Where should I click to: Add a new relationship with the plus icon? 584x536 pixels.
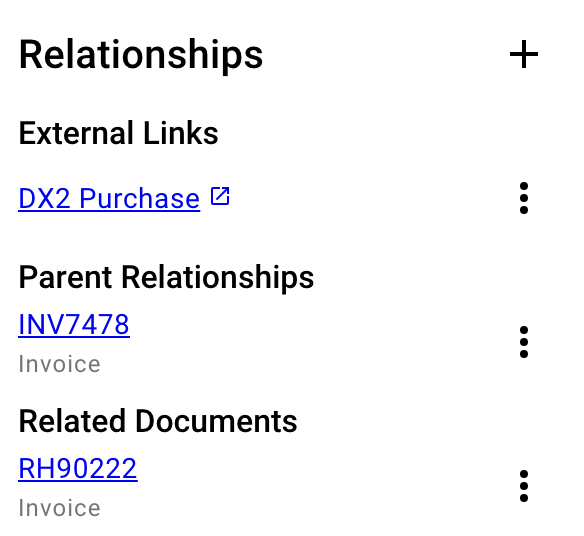tap(524, 54)
